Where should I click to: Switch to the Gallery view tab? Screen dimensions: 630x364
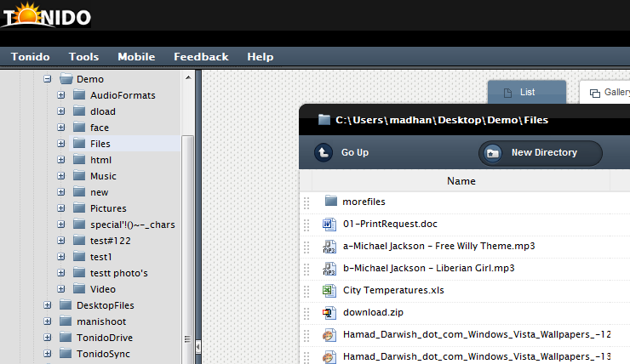[604, 93]
